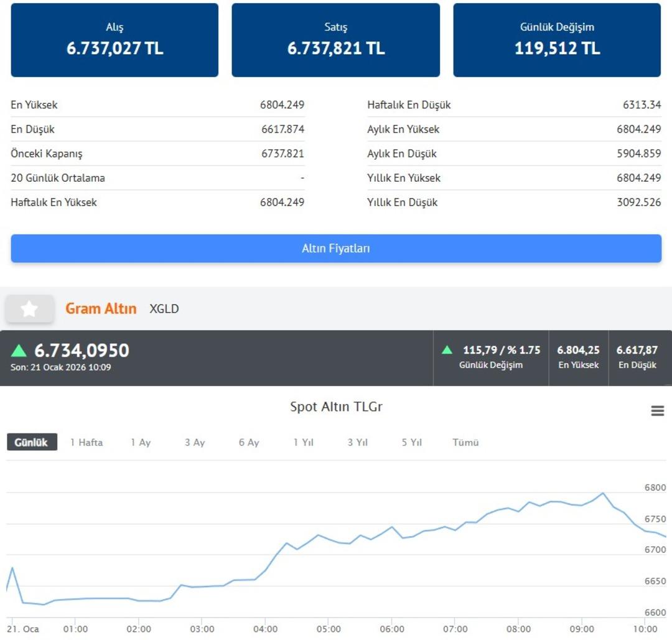
Task: Show the 1 Yıl chart
Action: tap(304, 442)
